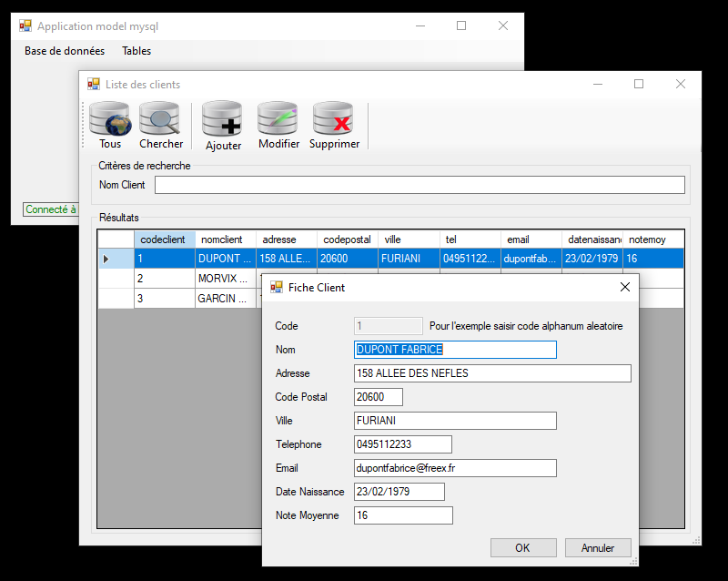This screenshot has width=728, height=581.
Task: Click the Fiche Client title bar icon
Action: (x=277, y=287)
